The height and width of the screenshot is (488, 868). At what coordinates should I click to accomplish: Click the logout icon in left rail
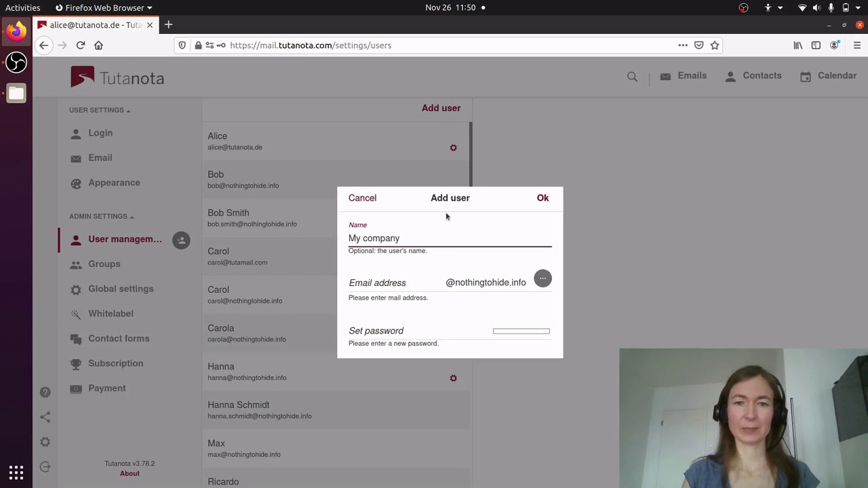coord(45,467)
